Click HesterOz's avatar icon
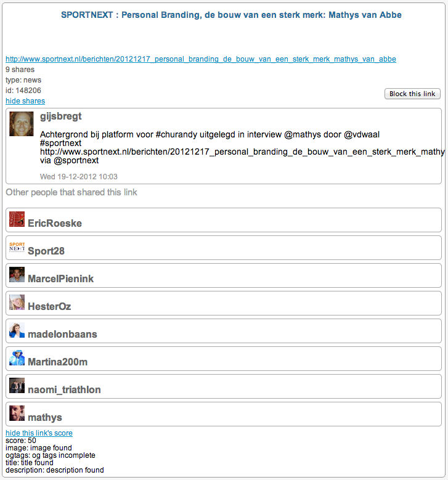 [x=17, y=303]
